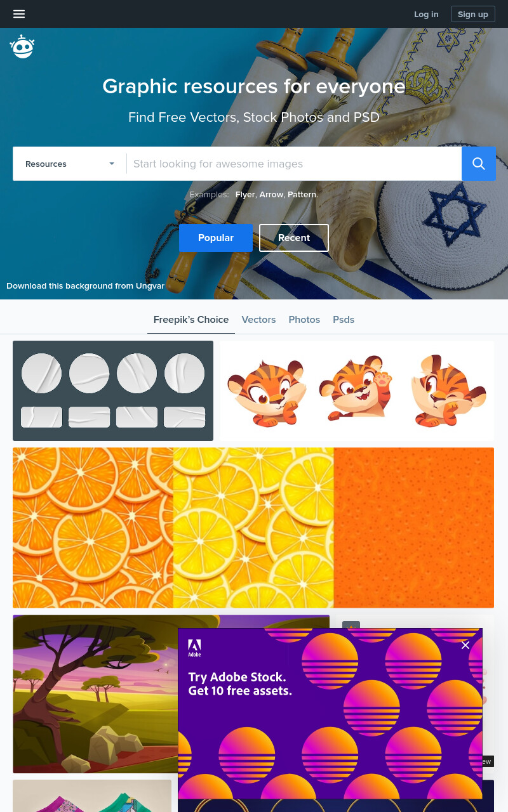Show Popular resources
The height and width of the screenshot is (812, 508).
coord(216,238)
